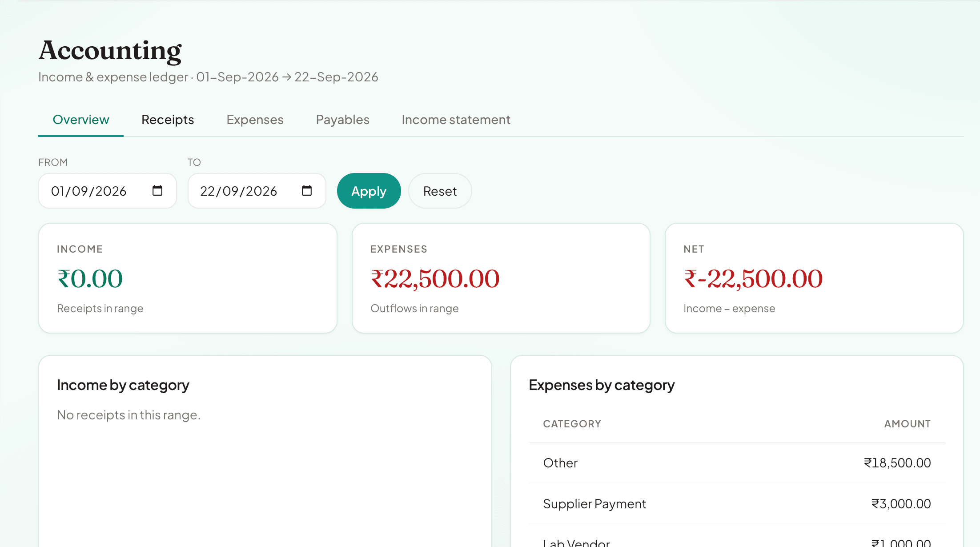Click the ₹18,500.00 amount cell
This screenshot has width=980, height=547.
point(897,463)
